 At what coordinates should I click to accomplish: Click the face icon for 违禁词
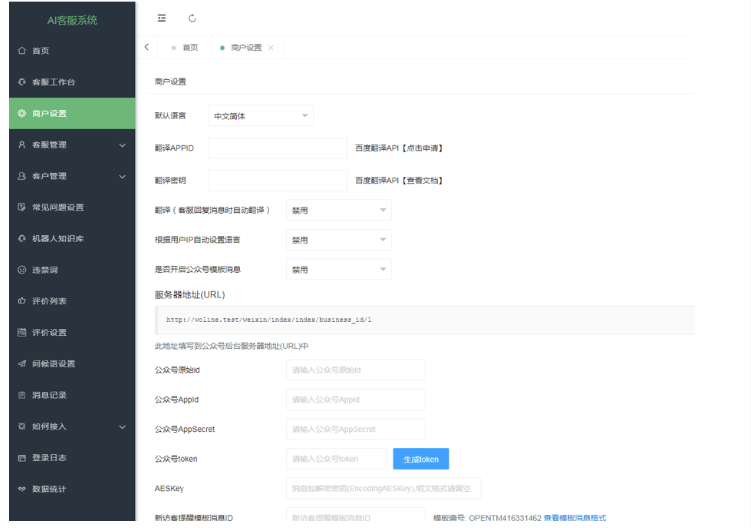pos(22,270)
